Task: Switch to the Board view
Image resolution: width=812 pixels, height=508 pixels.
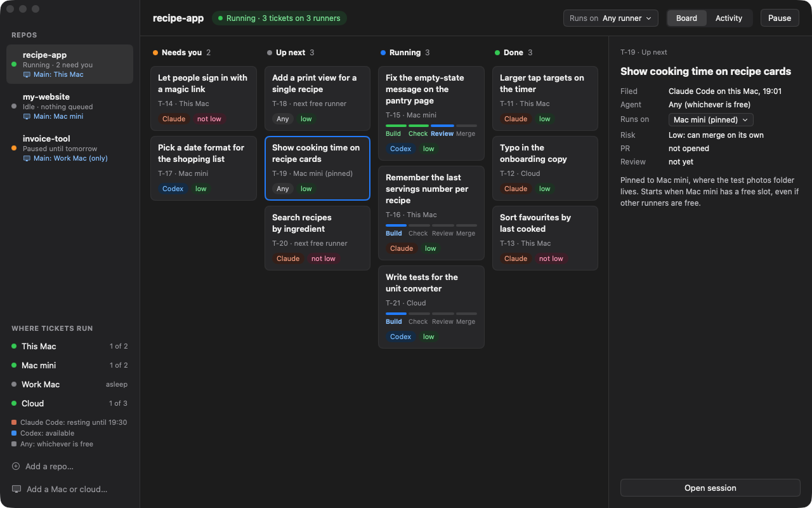Action: coord(686,18)
